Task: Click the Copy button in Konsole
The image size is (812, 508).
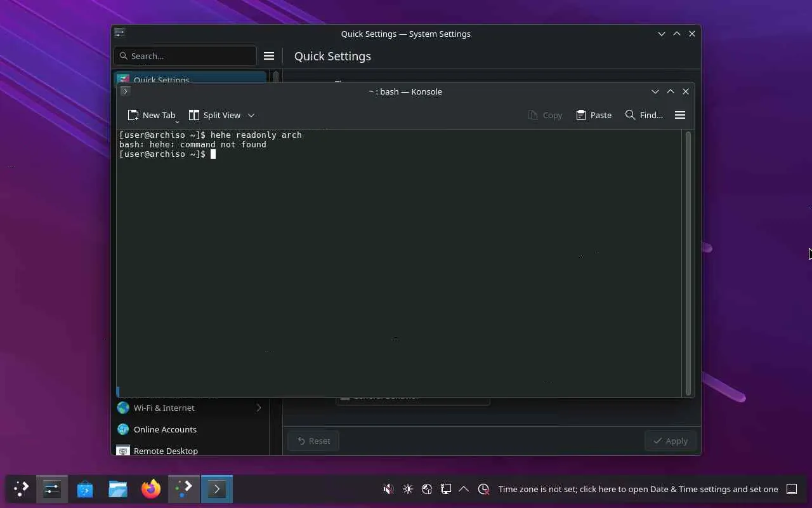Action: click(x=545, y=115)
